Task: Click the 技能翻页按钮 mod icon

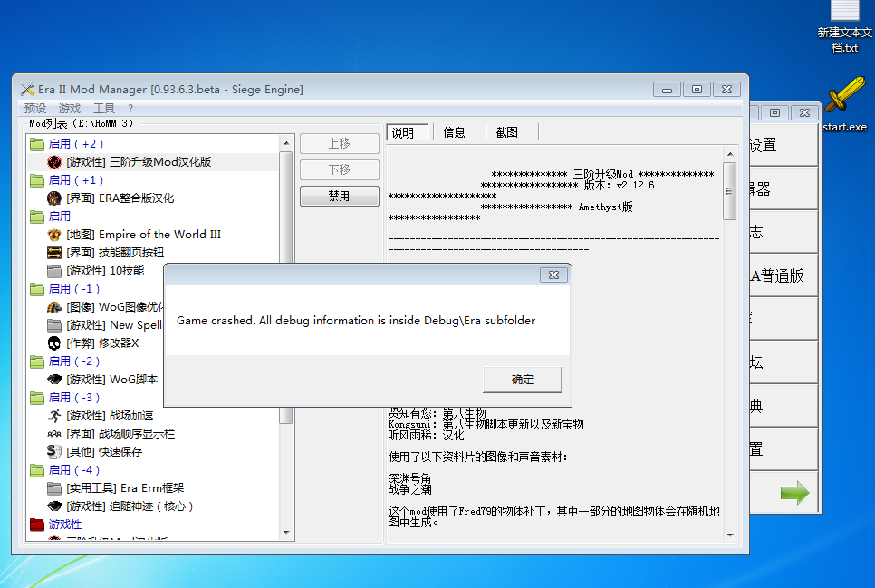Action: point(54,253)
